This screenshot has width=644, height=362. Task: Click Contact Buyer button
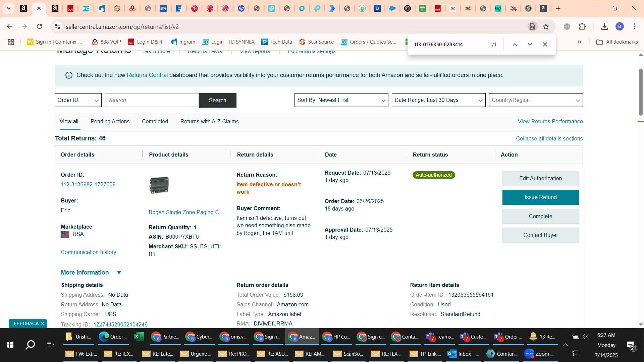tap(540, 235)
